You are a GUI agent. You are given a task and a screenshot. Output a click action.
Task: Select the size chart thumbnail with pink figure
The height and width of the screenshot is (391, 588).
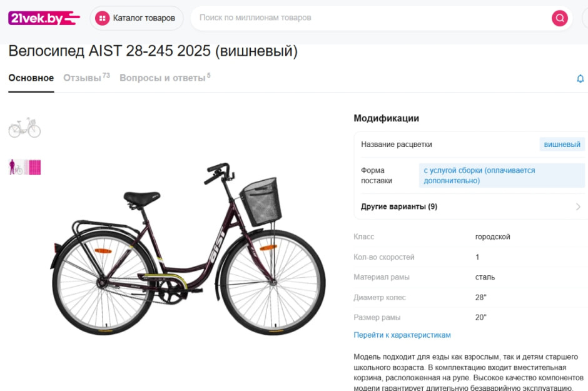[x=23, y=167]
